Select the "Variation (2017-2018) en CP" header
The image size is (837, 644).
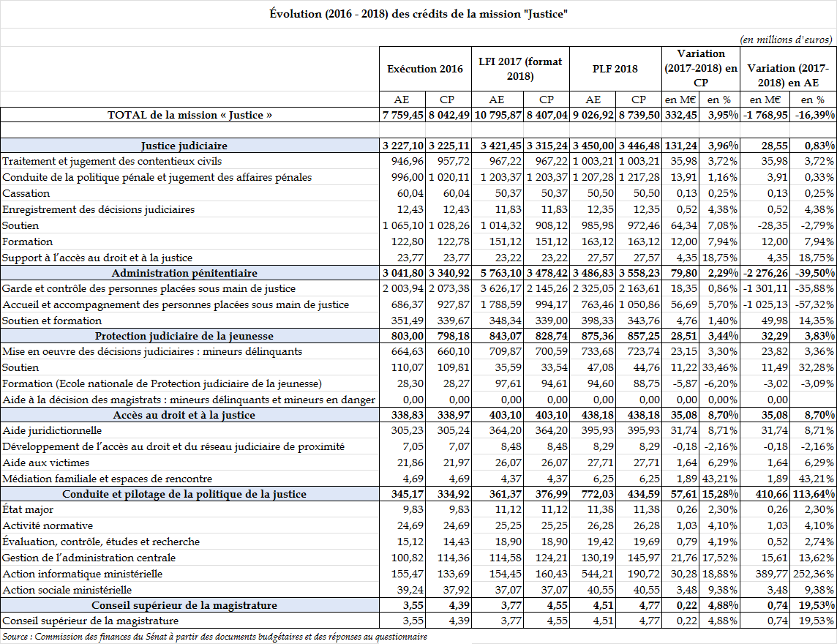[x=700, y=69]
